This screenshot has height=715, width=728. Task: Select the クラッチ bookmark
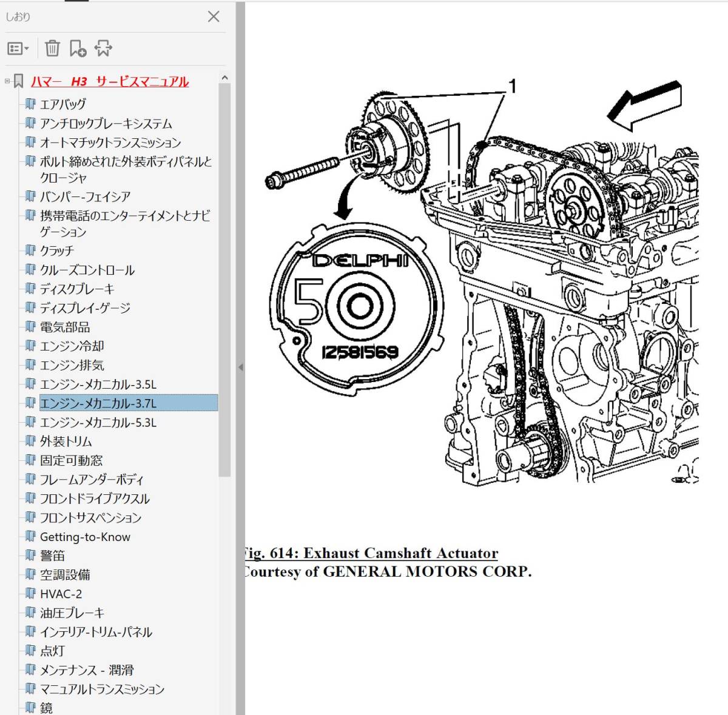click(x=57, y=250)
